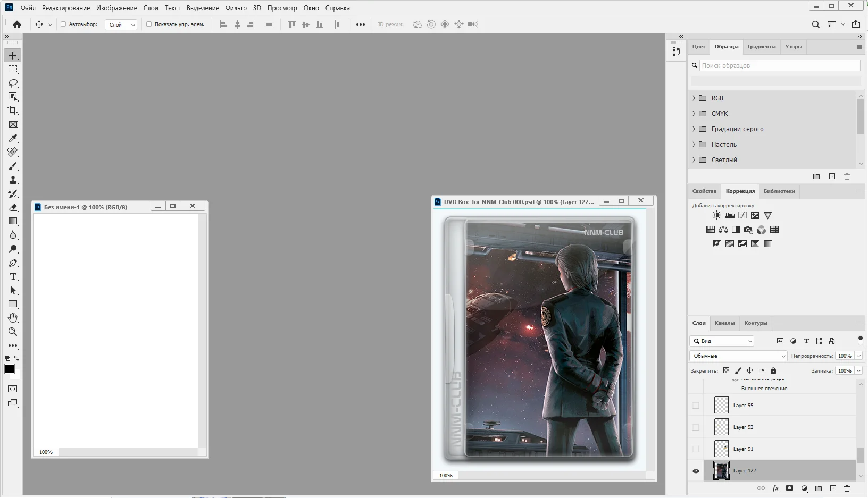Image resolution: width=868 pixels, height=498 pixels.
Task: Select the Object Selection tool
Action: click(x=13, y=97)
